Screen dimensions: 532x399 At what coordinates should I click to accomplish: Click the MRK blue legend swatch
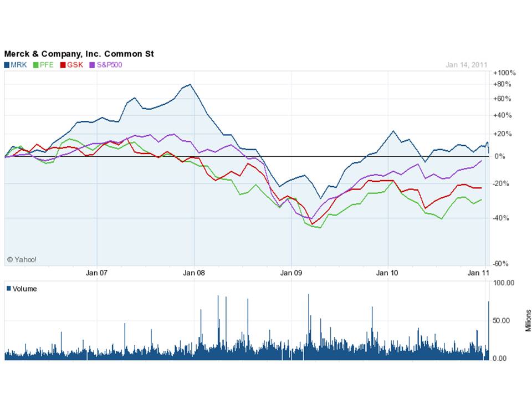point(7,65)
